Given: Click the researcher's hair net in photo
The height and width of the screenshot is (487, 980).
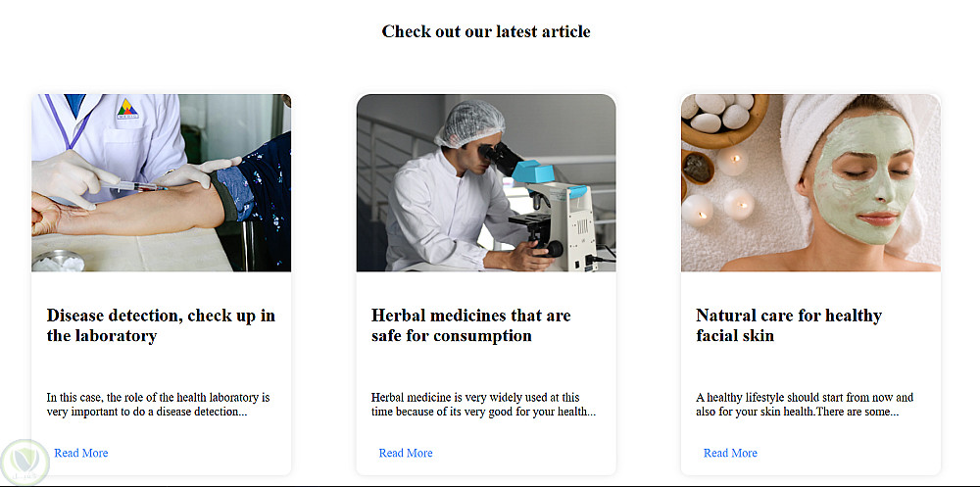Looking at the screenshot, I should pos(468,123).
